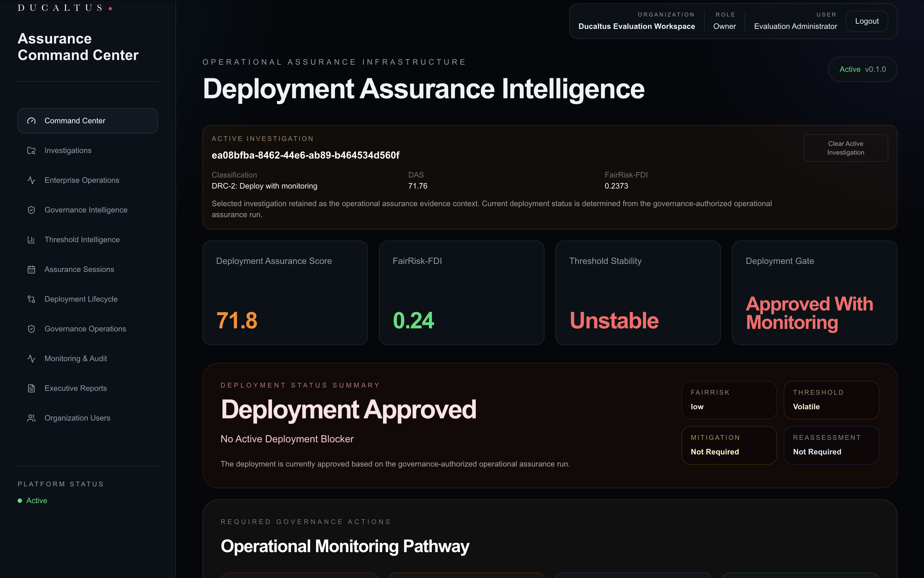Click Clear Active Investigation button
This screenshot has height=578, width=924.
[845, 148]
